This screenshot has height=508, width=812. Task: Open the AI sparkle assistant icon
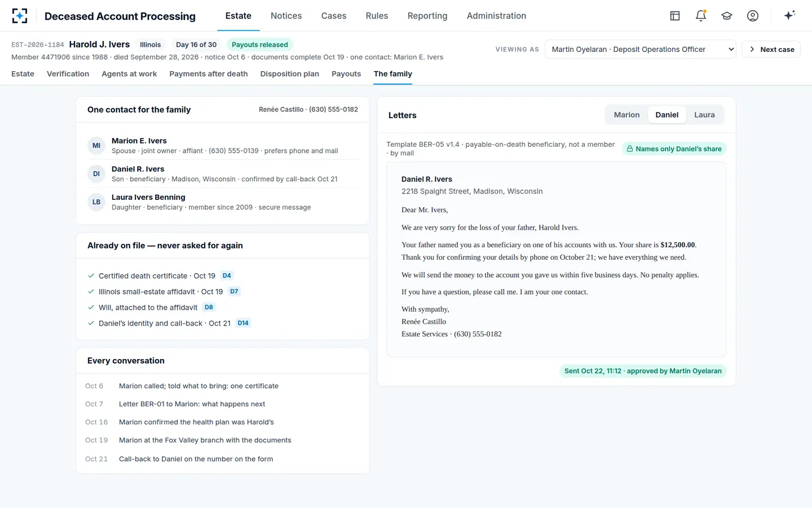tap(789, 15)
